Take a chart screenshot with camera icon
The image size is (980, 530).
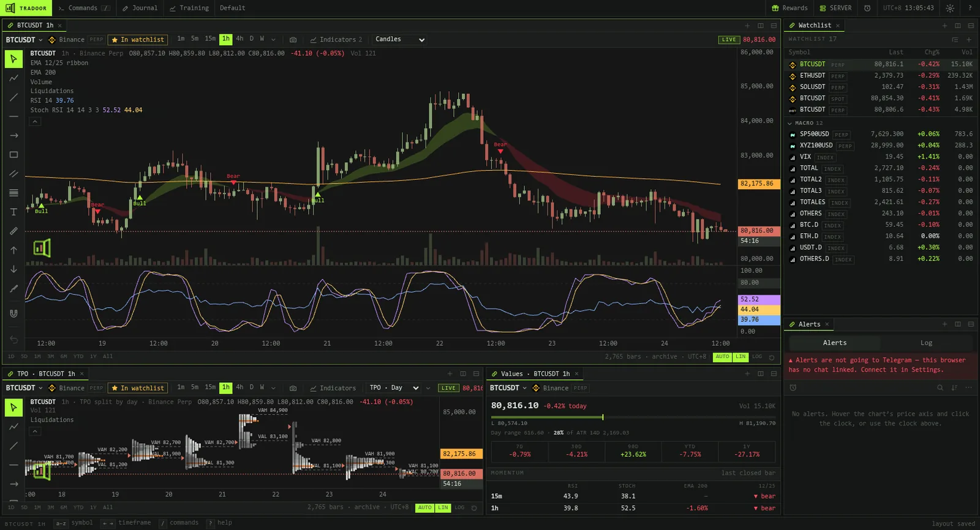click(x=293, y=40)
